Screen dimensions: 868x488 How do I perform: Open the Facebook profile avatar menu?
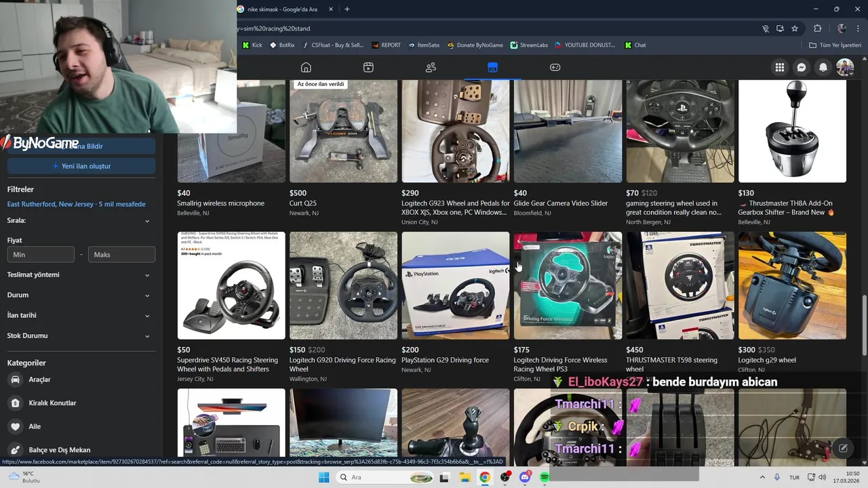coord(845,67)
